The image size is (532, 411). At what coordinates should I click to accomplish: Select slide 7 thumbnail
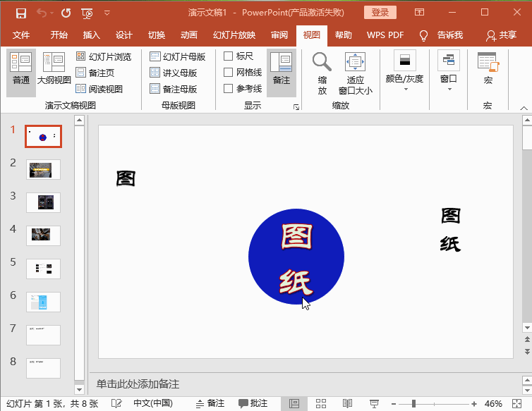[43, 335]
